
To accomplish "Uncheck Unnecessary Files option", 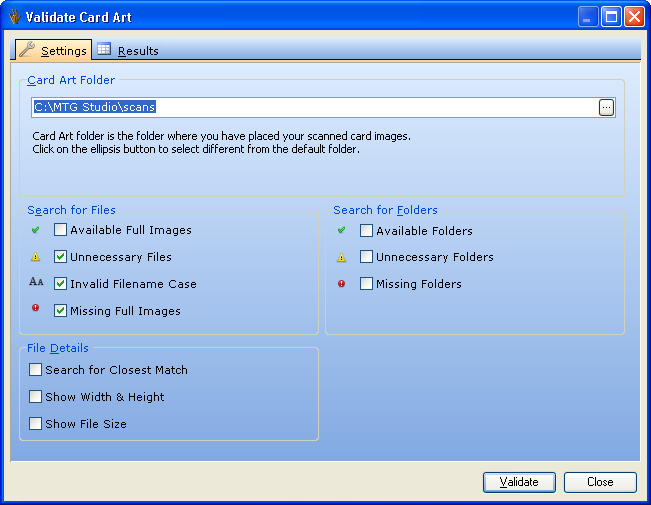I will 60,257.
